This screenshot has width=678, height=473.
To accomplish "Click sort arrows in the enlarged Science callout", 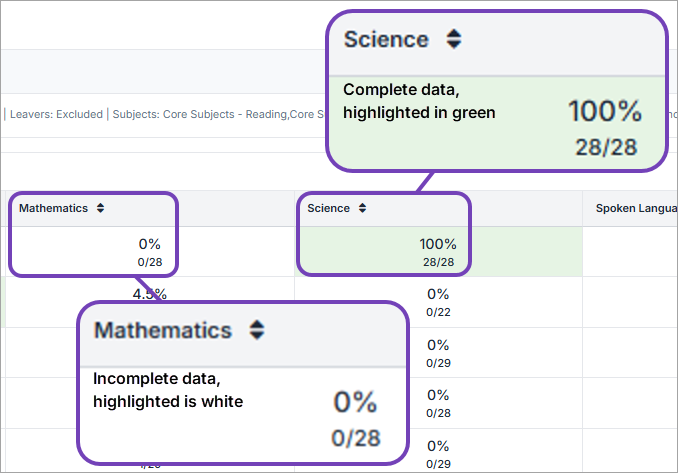I will click(454, 40).
